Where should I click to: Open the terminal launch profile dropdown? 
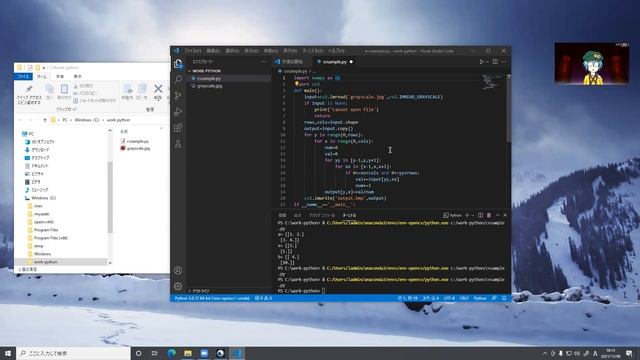point(473,215)
